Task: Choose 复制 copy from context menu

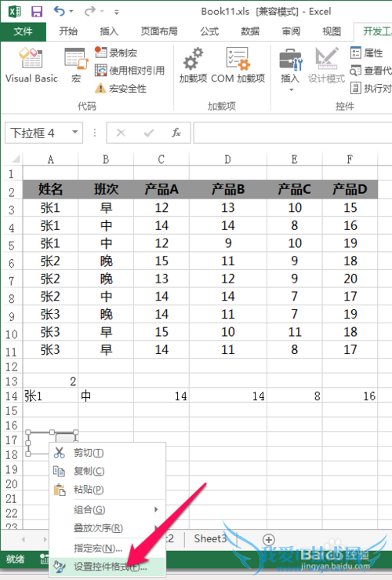Action: (107, 471)
